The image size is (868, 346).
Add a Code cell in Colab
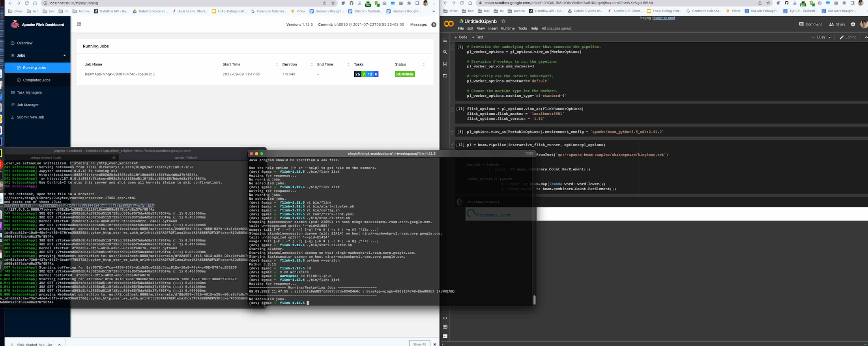(x=461, y=37)
